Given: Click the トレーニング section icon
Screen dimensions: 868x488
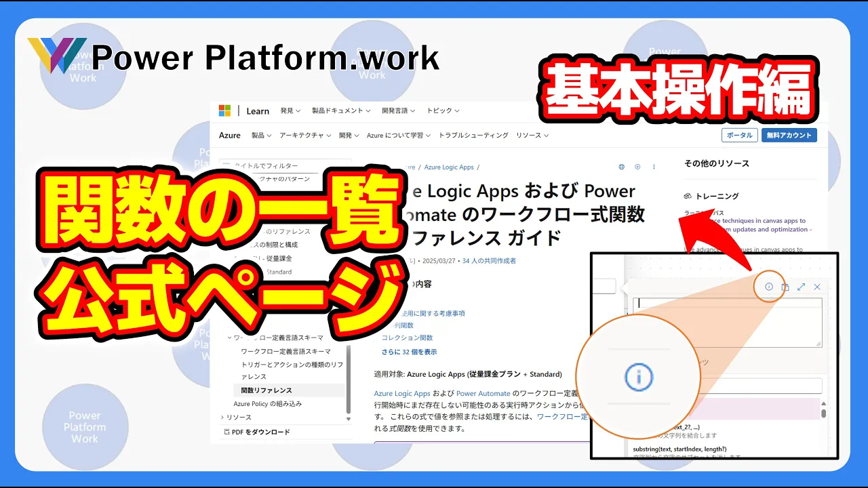Looking at the screenshot, I should tap(688, 196).
